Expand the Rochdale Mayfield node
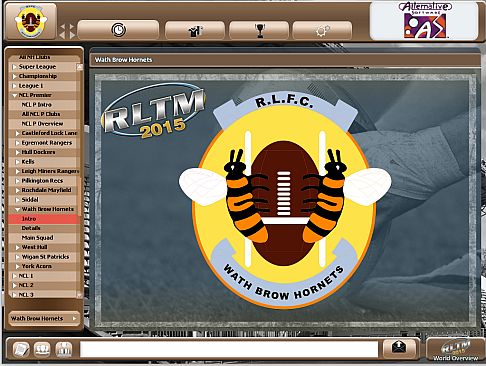 click(x=18, y=190)
